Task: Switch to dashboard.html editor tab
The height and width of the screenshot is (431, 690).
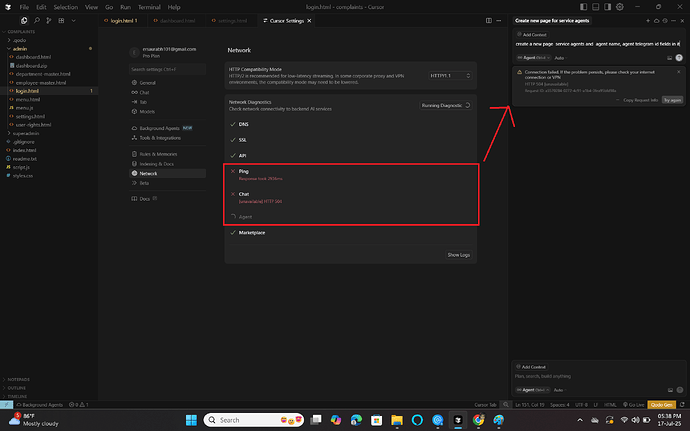Action: (174, 21)
